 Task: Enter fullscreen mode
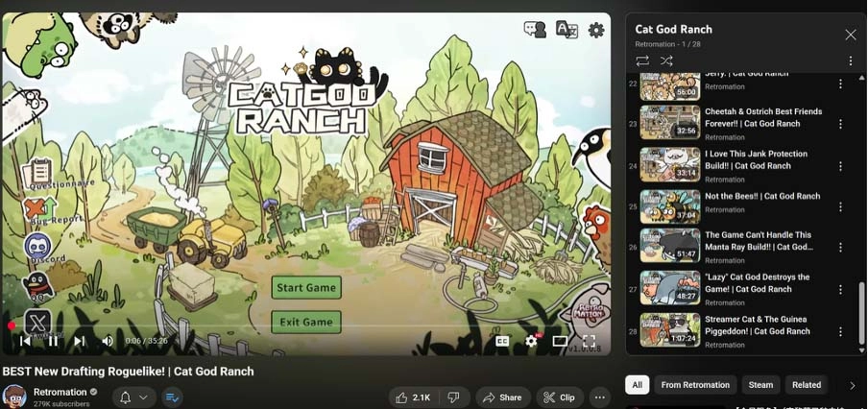coord(589,341)
